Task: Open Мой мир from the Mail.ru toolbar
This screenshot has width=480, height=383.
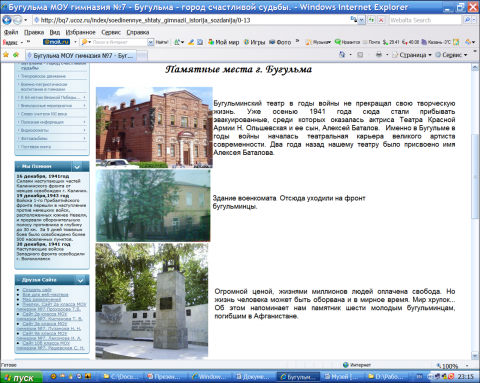Action: [x=224, y=42]
